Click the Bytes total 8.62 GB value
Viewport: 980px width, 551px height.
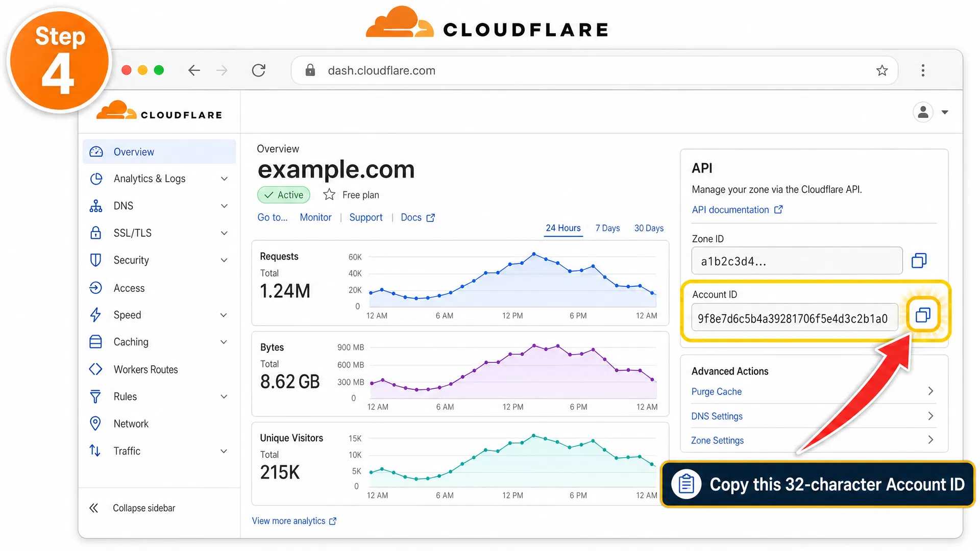(x=290, y=382)
